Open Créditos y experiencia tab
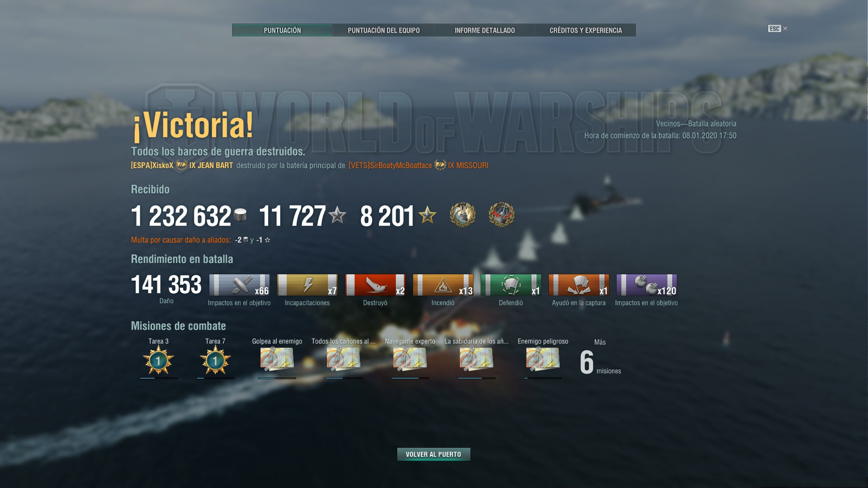Image resolution: width=868 pixels, height=488 pixels. 585,30
